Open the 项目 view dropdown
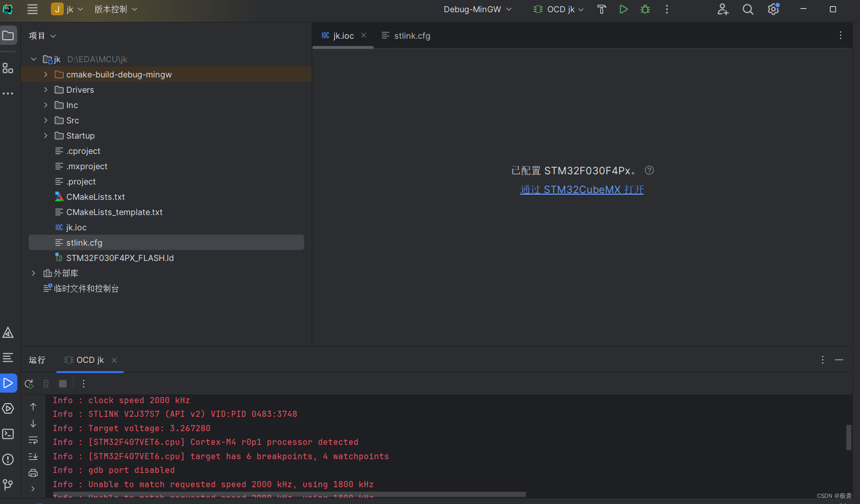Image resolution: width=860 pixels, height=504 pixels. [42, 36]
